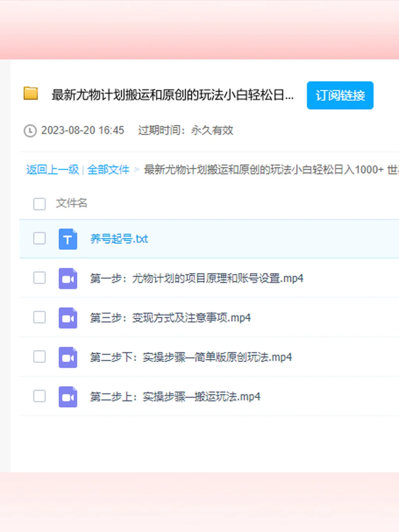Check the box for 养号起号.txt
Image resolution: width=399 pixels, height=532 pixels.
[40, 238]
